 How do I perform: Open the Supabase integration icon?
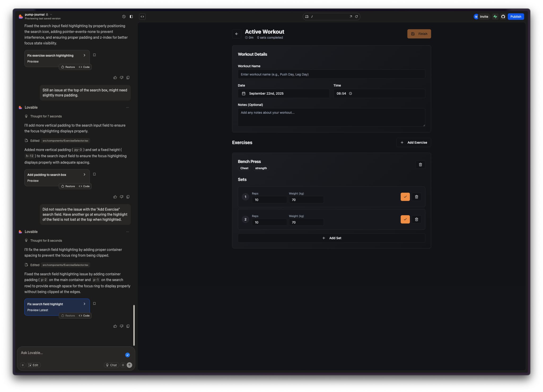pos(495,16)
